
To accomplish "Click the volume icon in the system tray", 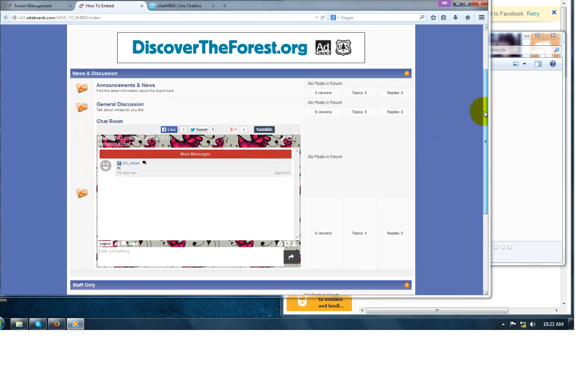I will [x=532, y=324].
